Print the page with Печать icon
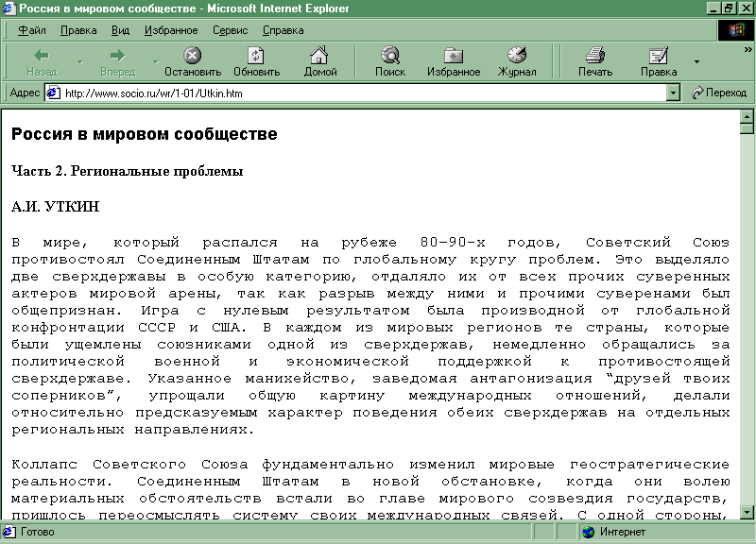This screenshot has height=544, width=756. click(594, 56)
